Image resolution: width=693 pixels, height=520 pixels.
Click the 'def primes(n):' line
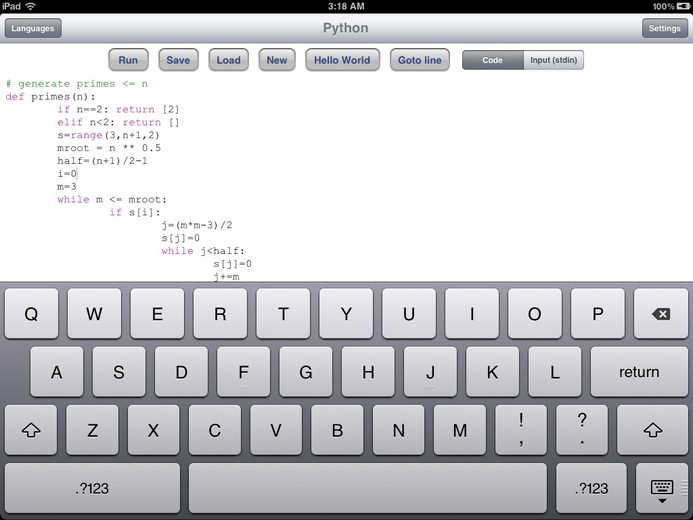[50, 96]
